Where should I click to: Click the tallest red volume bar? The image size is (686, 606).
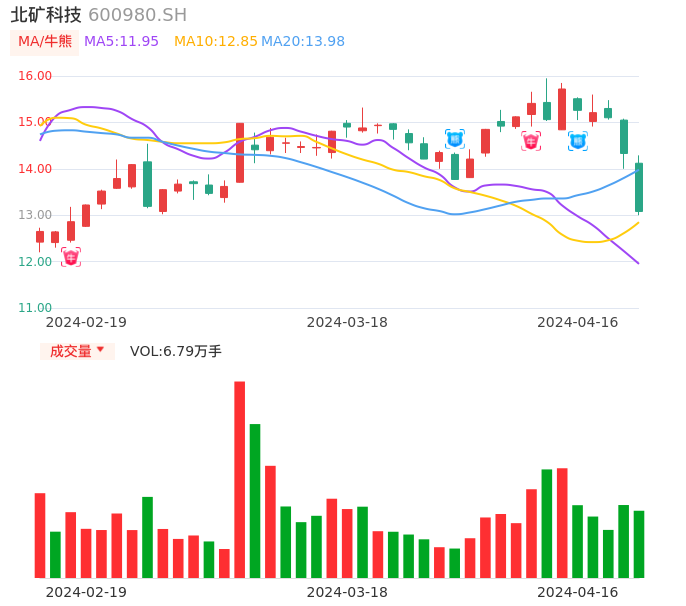[240, 480]
